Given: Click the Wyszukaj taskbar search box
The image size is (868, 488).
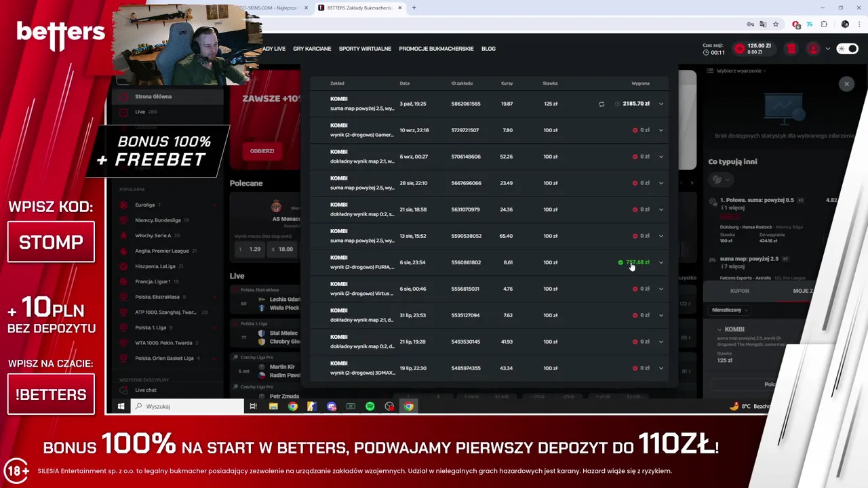Looking at the screenshot, I should click(186, 407).
